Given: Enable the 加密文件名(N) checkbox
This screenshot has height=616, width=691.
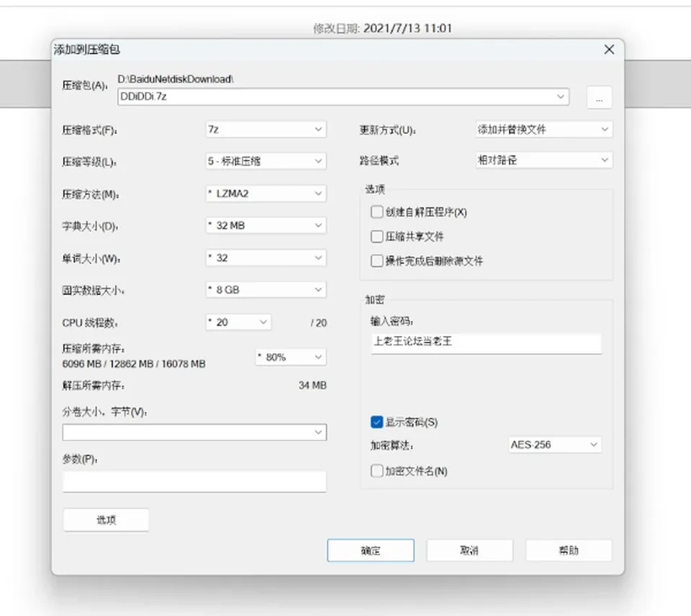Looking at the screenshot, I should coord(376,471).
